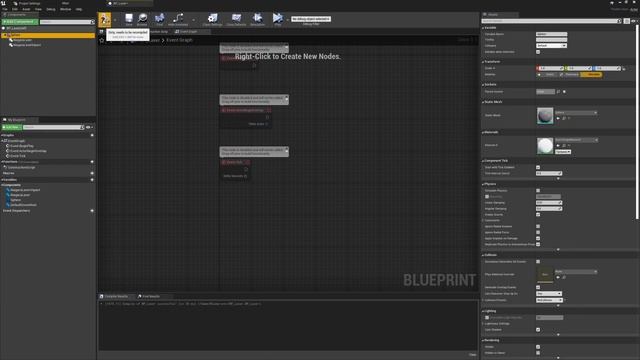
Task: Click the Linear Damping value field
Action: 549,202
